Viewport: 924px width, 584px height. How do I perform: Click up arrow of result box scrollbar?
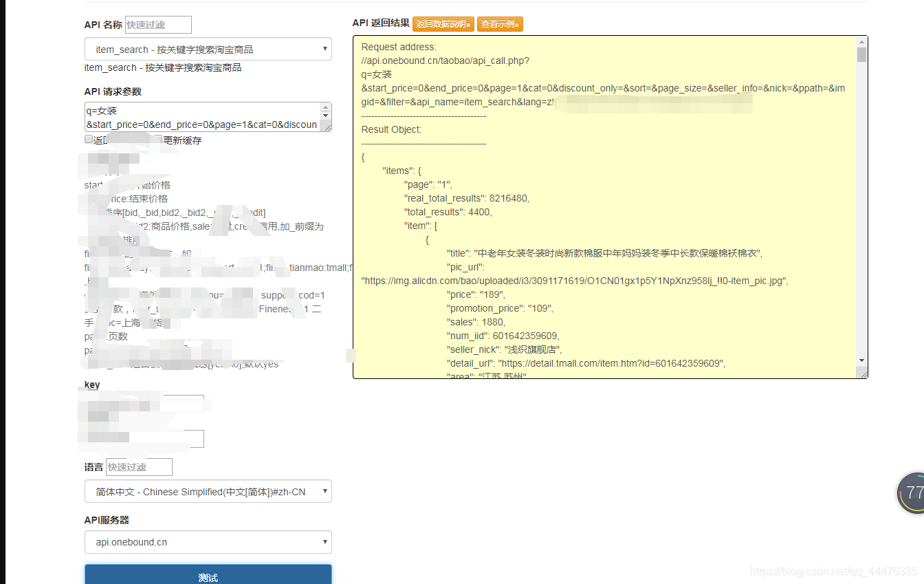pos(861,42)
